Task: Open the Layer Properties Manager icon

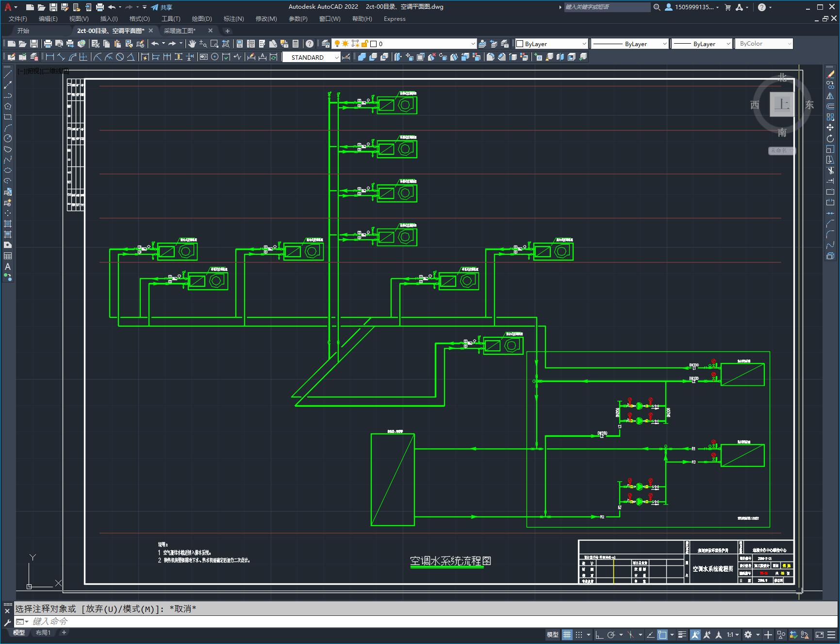Action: 326,44
